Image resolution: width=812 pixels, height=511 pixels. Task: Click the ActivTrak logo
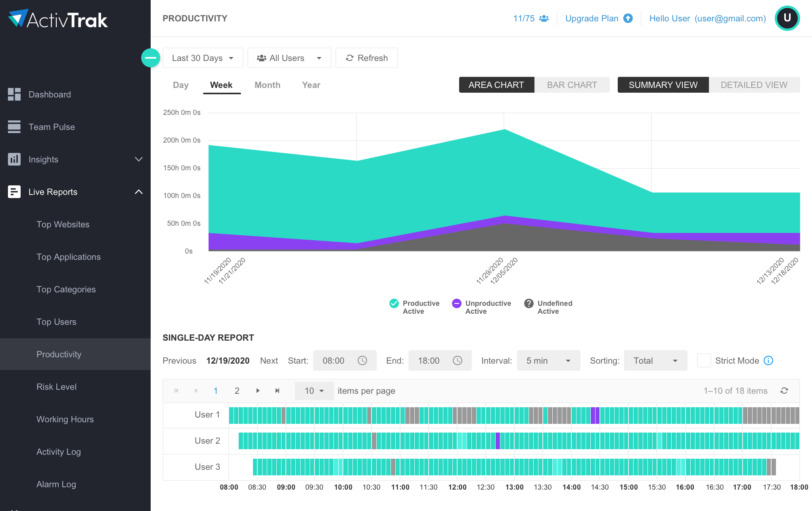(57, 18)
